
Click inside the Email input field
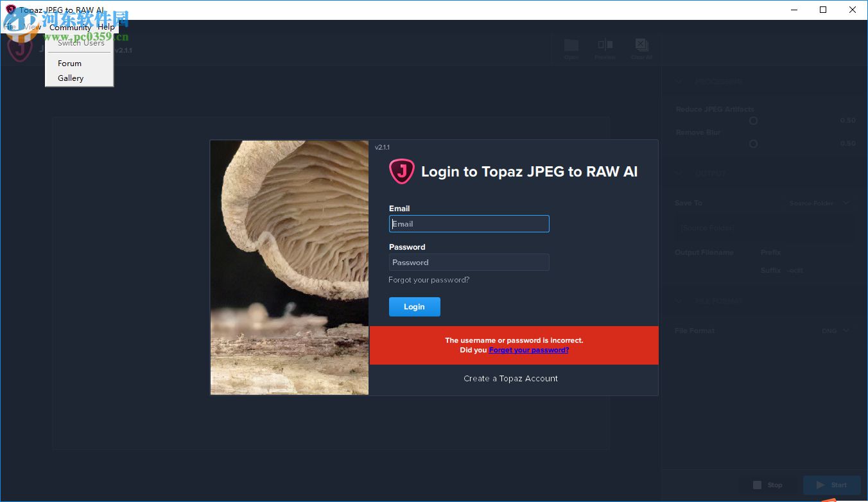click(x=469, y=223)
